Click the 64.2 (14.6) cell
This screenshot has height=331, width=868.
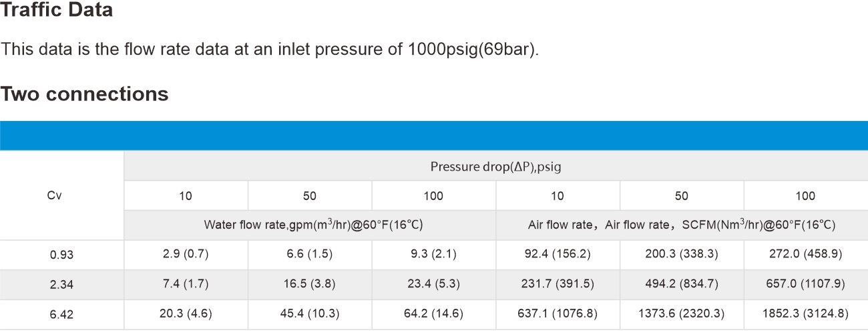pos(434,314)
